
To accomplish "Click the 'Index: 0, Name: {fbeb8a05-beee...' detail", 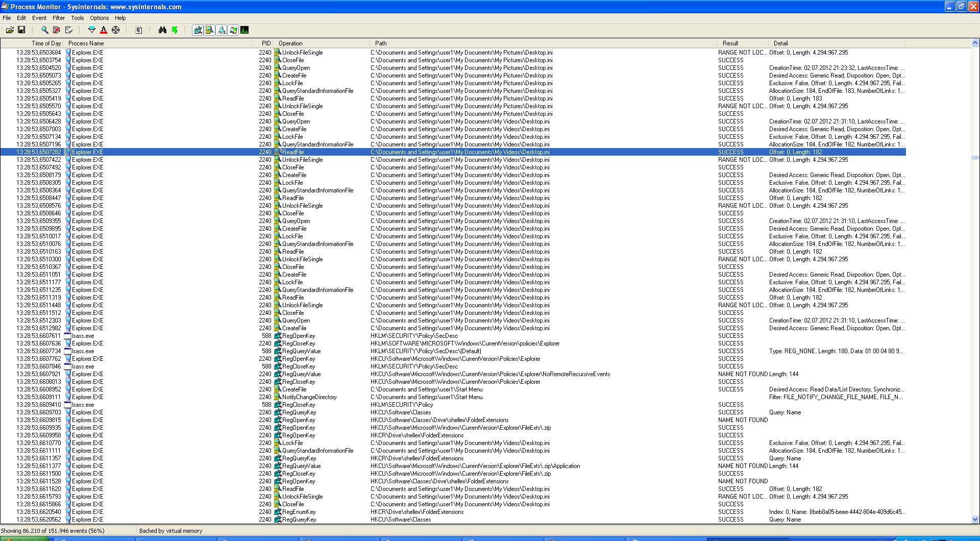I will point(837,512).
